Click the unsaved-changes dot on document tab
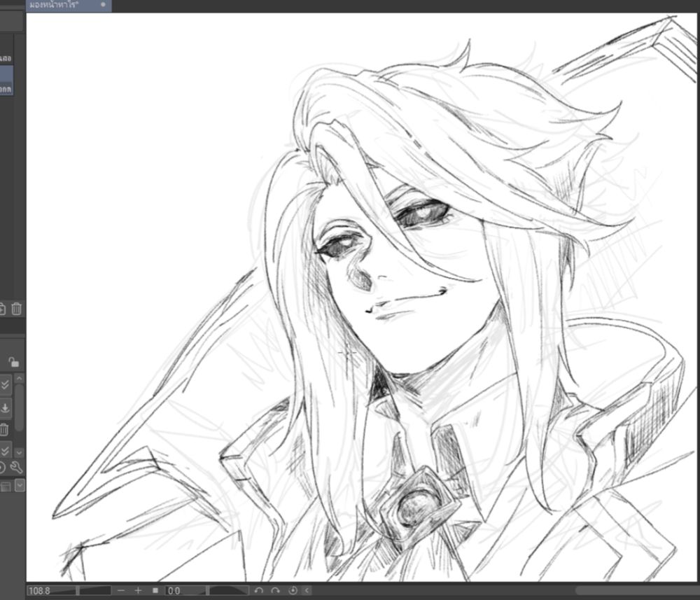700x600 pixels. 103,4
